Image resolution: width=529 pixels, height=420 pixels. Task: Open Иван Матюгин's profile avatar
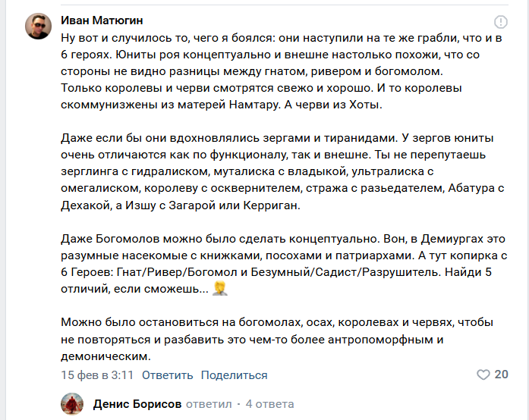[x=38, y=27]
